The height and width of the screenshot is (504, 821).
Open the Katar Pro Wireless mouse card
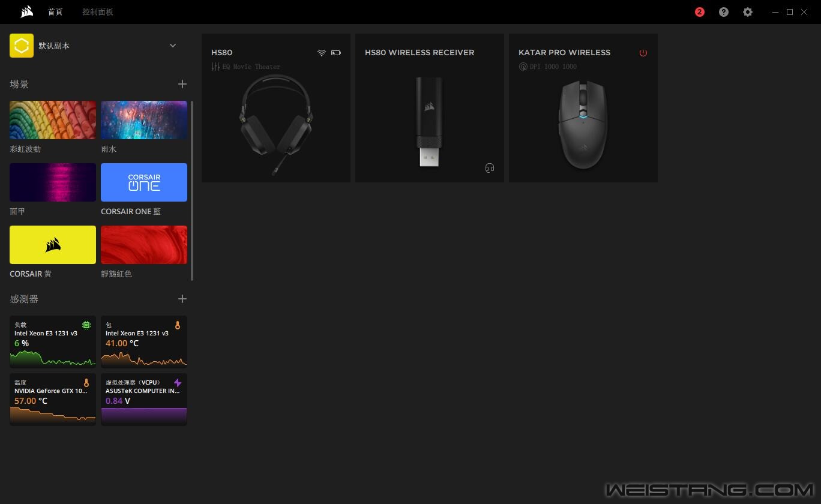click(583, 108)
